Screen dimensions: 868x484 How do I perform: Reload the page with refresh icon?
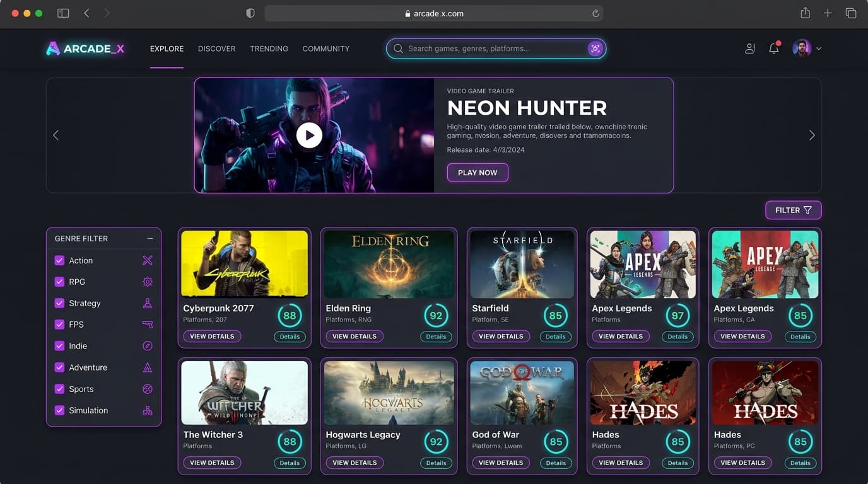(x=595, y=13)
